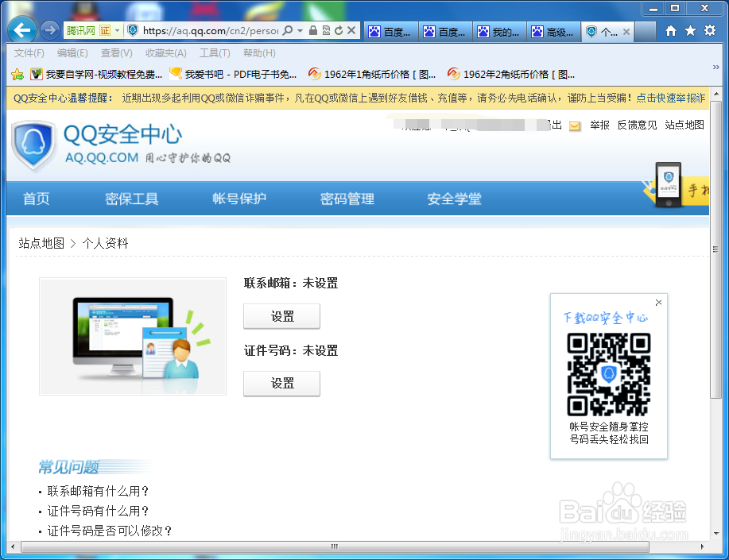Click the 举报 link in header
This screenshot has height=560, width=729.
599,125
